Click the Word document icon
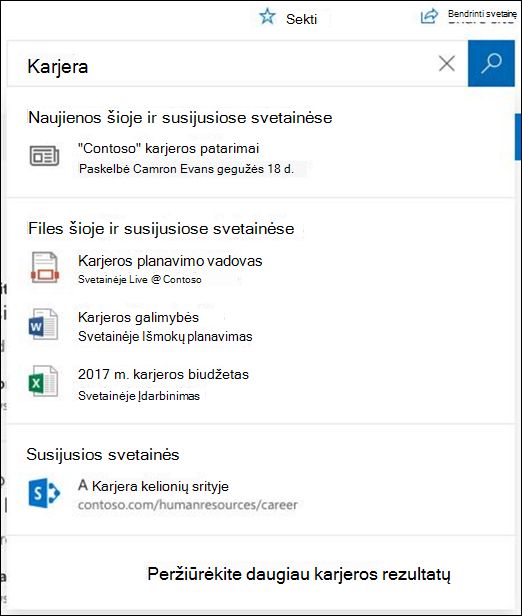Image resolution: width=522 pixels, height=616 pixels. tap(43, 324)
